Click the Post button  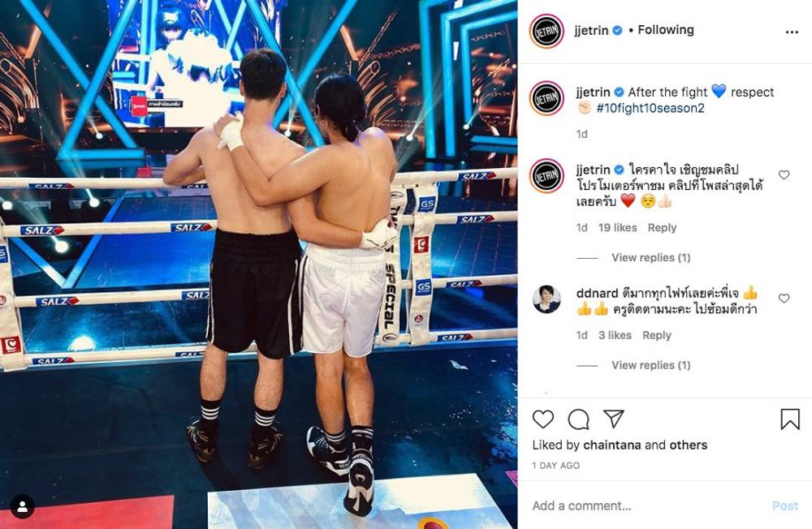click(x=785, y=505)
